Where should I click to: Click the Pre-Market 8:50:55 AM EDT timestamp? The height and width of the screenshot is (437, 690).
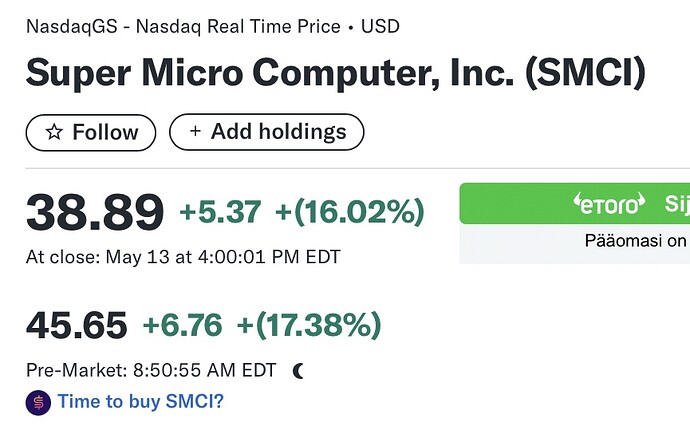coord(151,370)
